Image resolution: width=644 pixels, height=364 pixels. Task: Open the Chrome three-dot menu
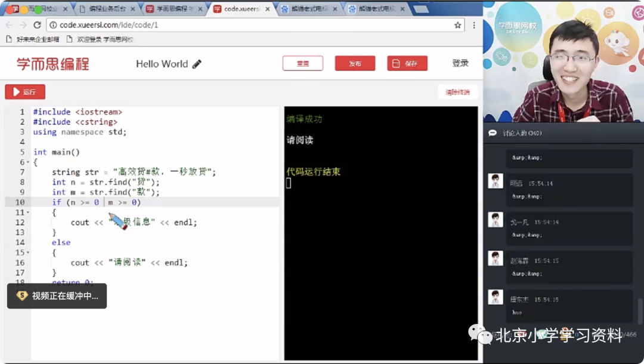point(474,25)
